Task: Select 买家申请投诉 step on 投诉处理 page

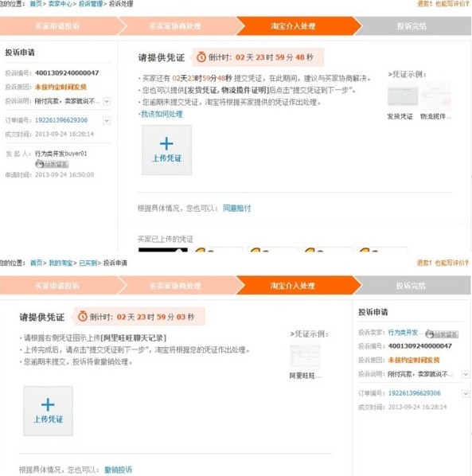Action: point(57,26)
